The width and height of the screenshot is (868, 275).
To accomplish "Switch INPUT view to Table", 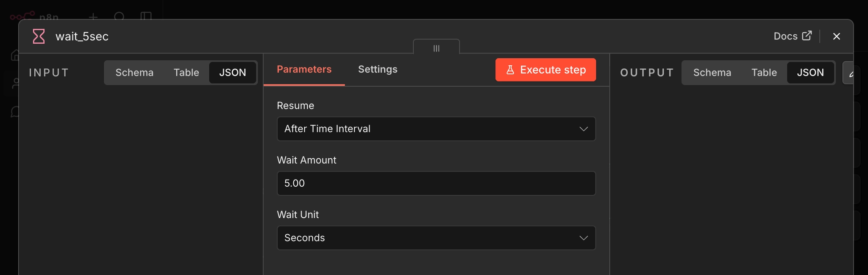I will pyautogui.click(x=186, y=73).
